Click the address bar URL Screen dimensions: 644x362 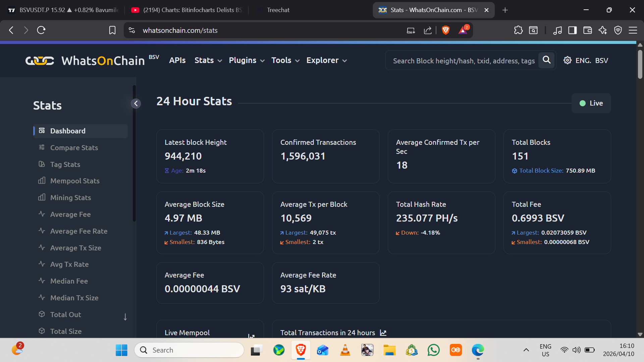180,31
